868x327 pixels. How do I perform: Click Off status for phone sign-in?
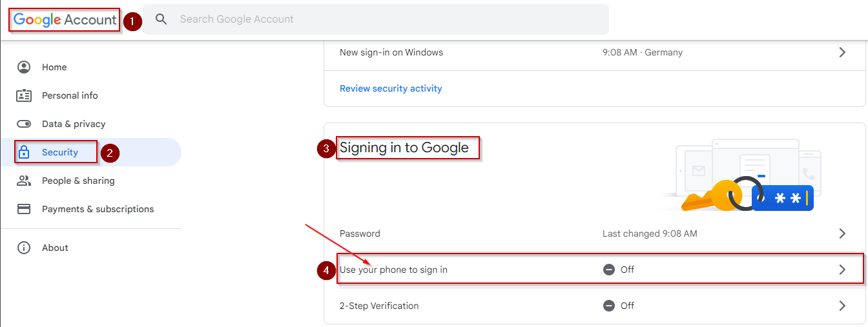coord(619,270)
